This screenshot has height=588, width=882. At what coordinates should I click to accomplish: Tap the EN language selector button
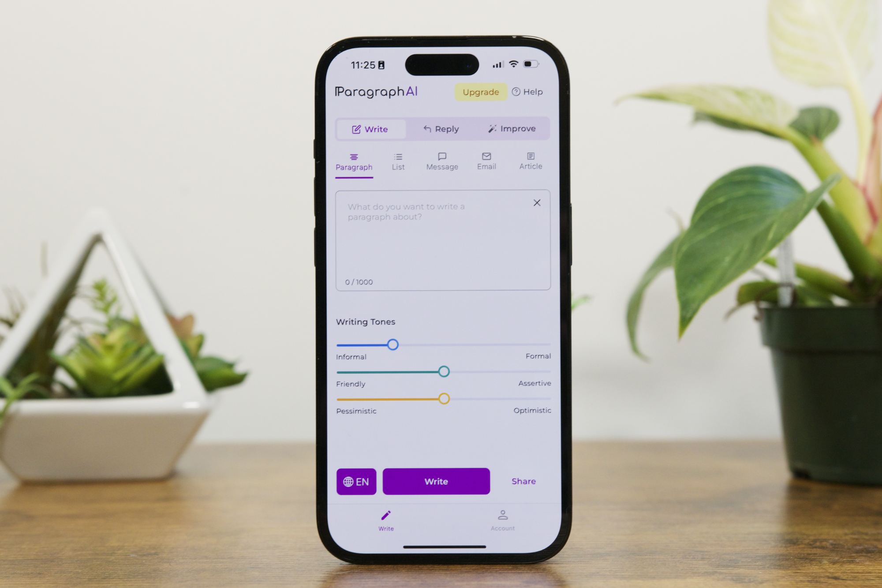pyautogui.click(x=354, y=481)
